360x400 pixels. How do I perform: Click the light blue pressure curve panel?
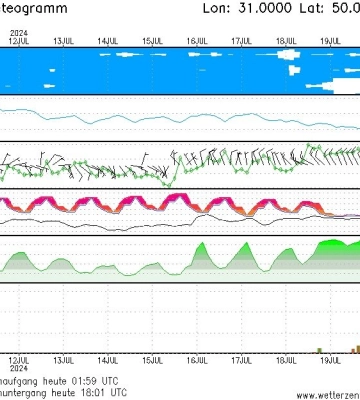pos(180,118)
